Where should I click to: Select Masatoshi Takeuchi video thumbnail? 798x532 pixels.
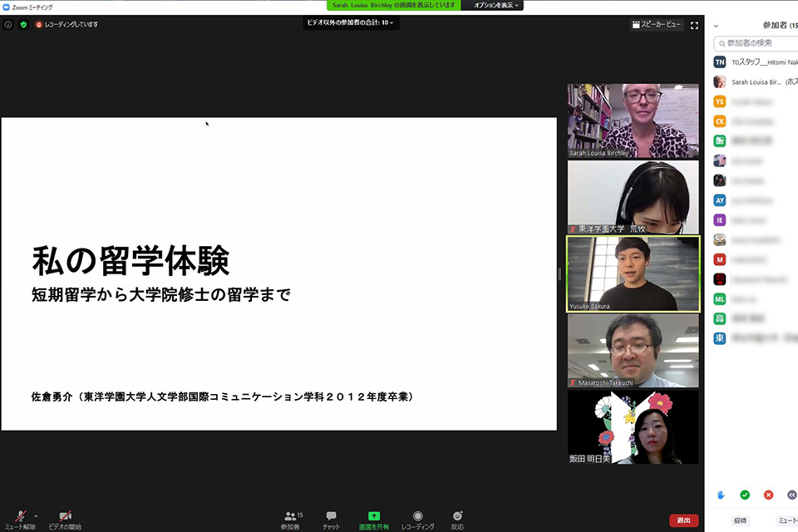click(x=633, y=351)
